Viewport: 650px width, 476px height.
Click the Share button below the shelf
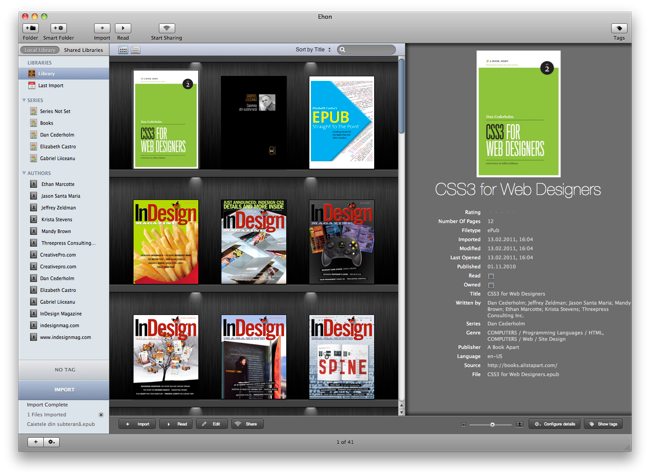(x=247, y=424)
